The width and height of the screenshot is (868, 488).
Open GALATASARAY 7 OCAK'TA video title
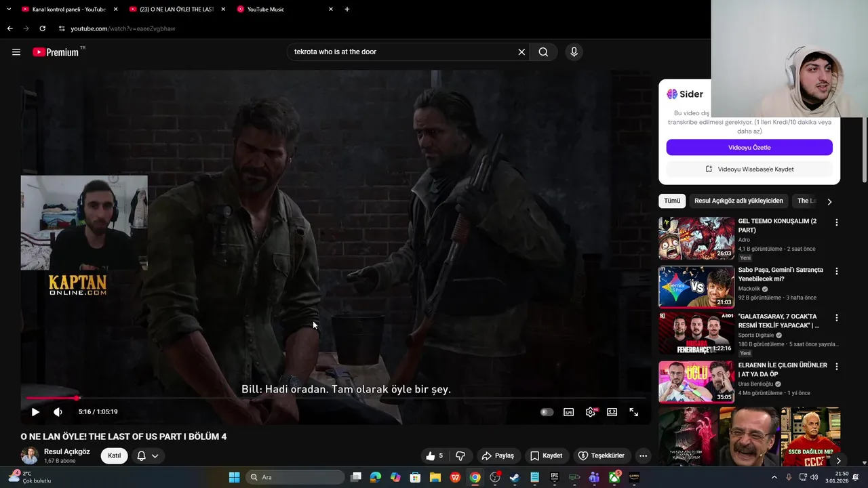[x=778, y=321]
